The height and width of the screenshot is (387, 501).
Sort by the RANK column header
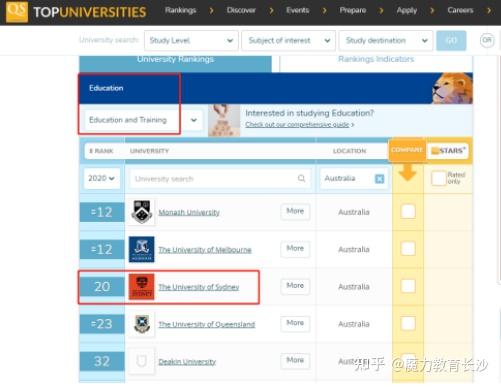[101, 151]
